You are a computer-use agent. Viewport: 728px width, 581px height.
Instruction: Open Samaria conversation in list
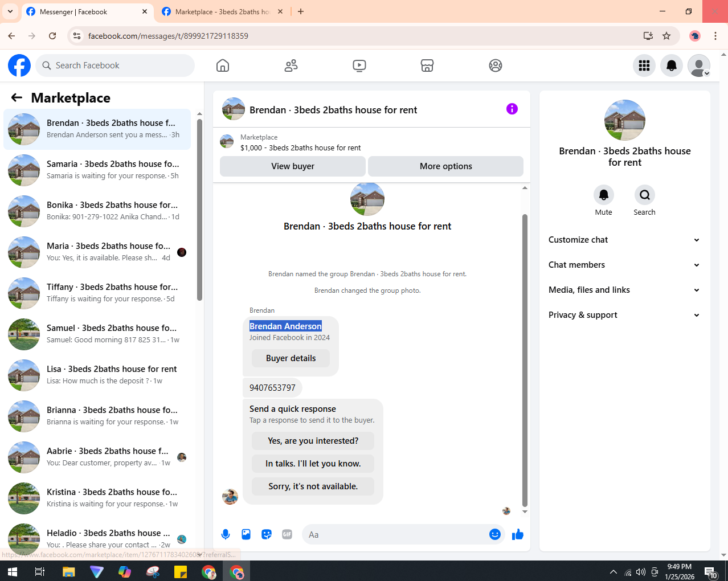point(97,170)
